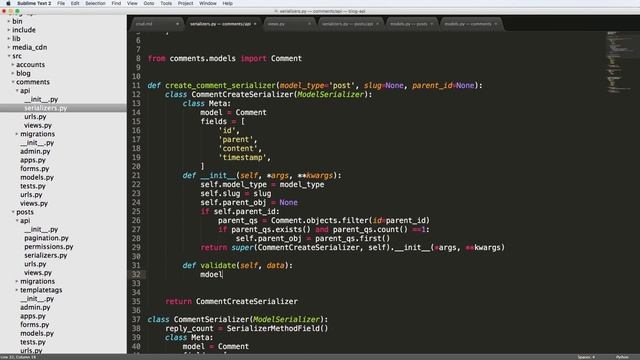Open the Edit menu

click(x=75, y=3)
